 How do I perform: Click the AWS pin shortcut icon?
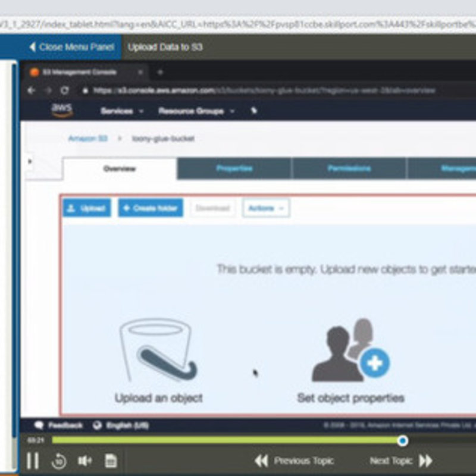tap(254, 111)
